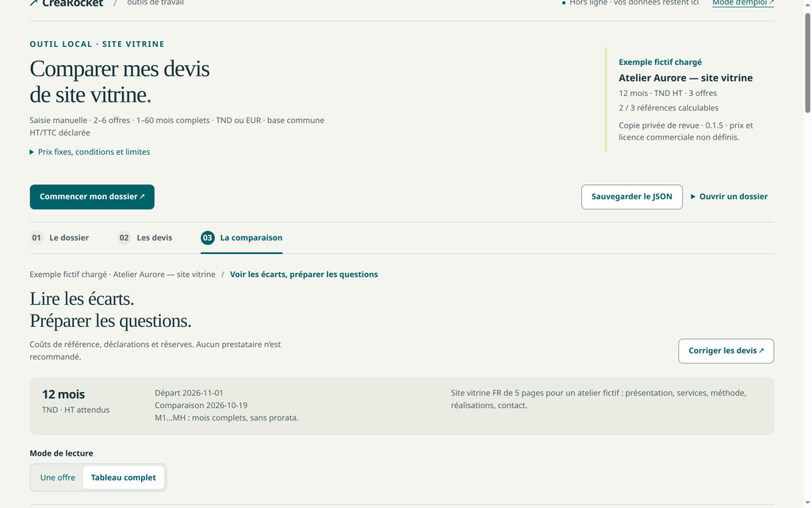Screen dimensions: 812x508
Task: Select Tableau complet reading mode
Action: [x=123, y=477]
